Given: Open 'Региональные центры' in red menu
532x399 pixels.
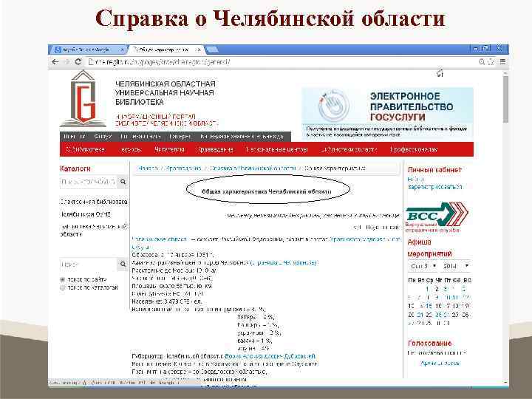Looking at the screenshot, I should coord(276,149).
